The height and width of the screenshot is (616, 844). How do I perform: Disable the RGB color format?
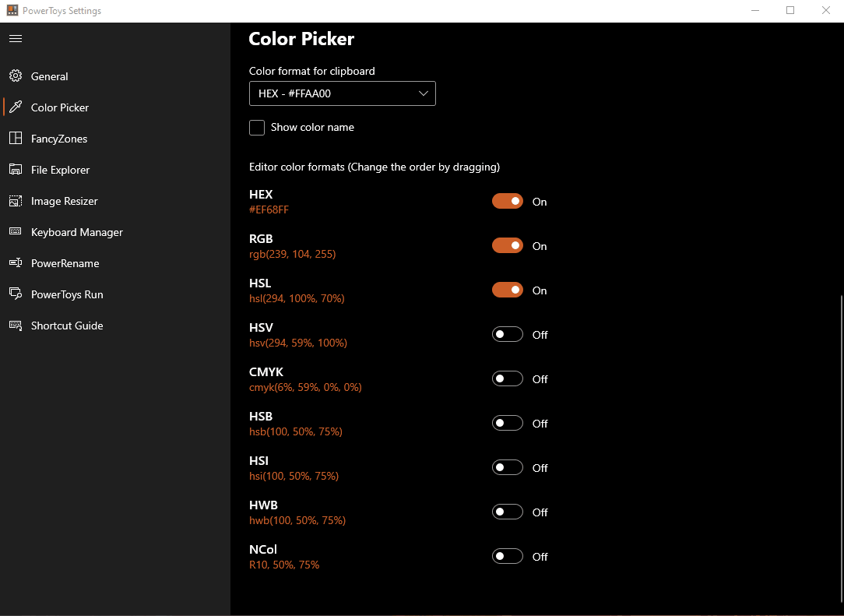coord(507,245)
